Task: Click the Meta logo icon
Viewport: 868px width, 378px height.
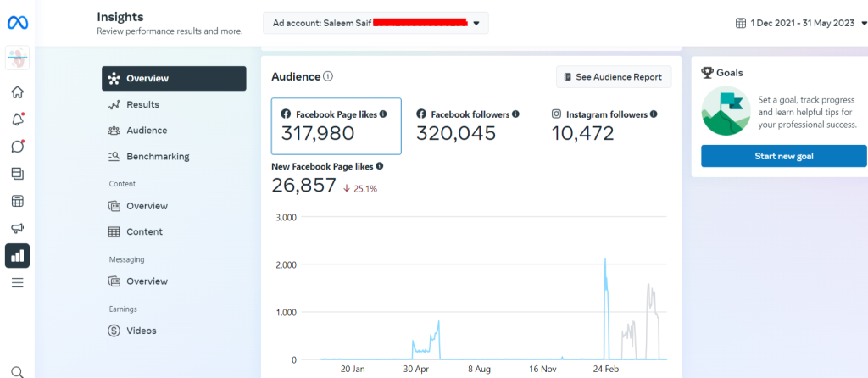Action: [17, 22]
